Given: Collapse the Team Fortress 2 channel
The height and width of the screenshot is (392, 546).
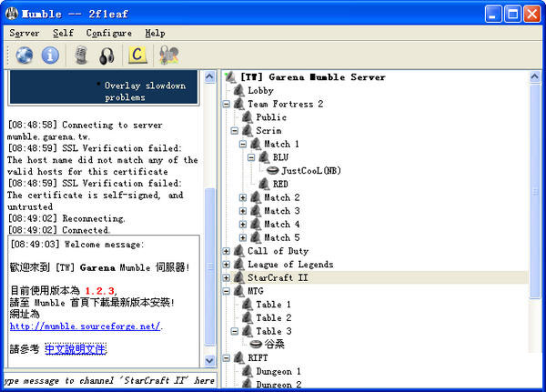Looking at the screenshot, I should (x=227, y=104).
